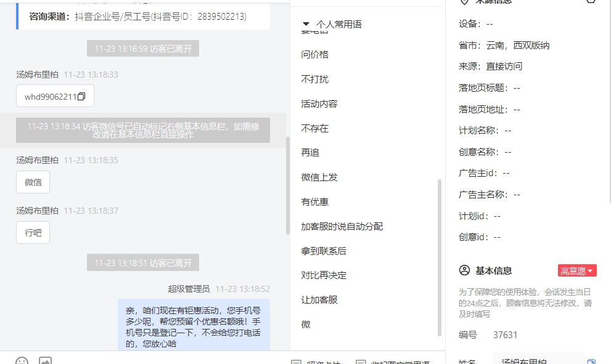Click the 落地页标题 field
Screen dimensions: 611x364
[490, 88]
